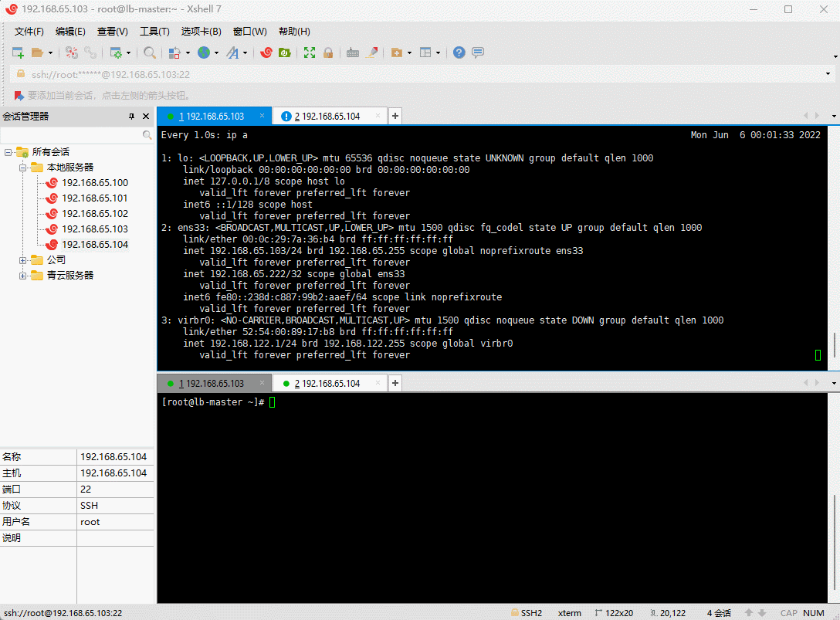Collapse the 本地服务器 folder
The image size is (840, 620).
23,168
